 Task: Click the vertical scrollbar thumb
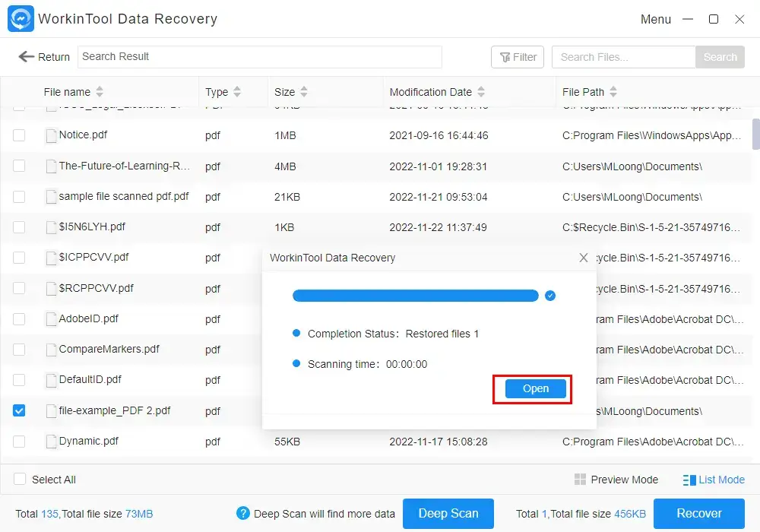(x=755, y=135)
